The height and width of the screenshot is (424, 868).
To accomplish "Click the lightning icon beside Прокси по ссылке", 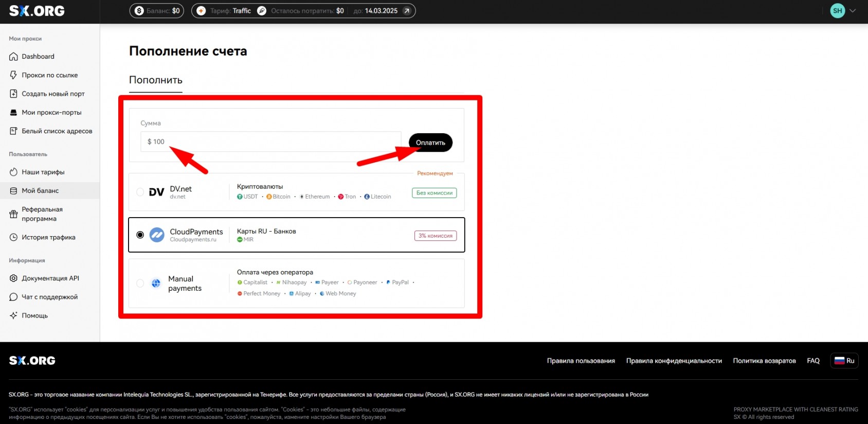I will 13,75.
